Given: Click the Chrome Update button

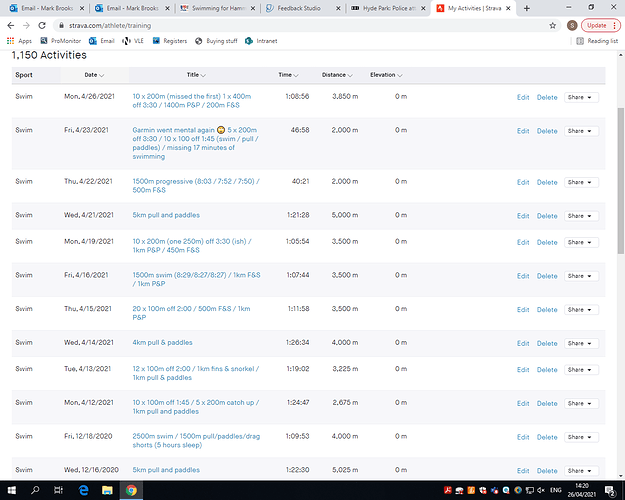Looking at the screenshot, I should [600, 26].
